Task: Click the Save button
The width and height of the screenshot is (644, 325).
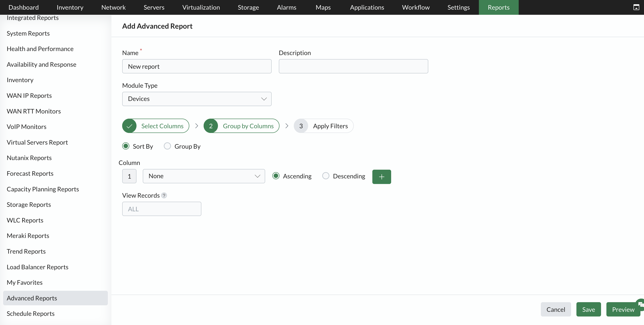Action: tap(589, 310)
